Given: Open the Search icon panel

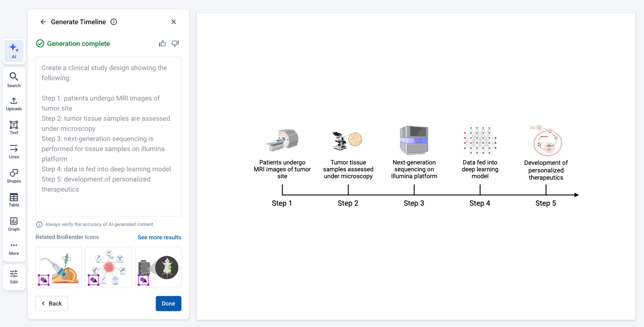Looking at the screenshot, I should click(14, 80).
